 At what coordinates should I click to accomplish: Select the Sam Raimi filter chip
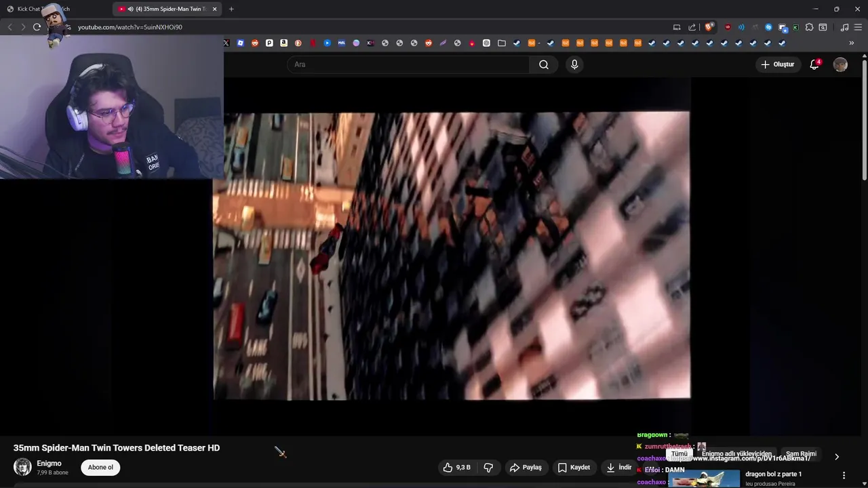tap(801, 454)
